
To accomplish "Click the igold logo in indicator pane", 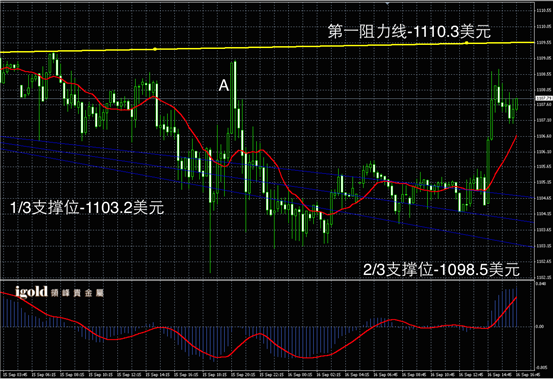I will [59, 292].
